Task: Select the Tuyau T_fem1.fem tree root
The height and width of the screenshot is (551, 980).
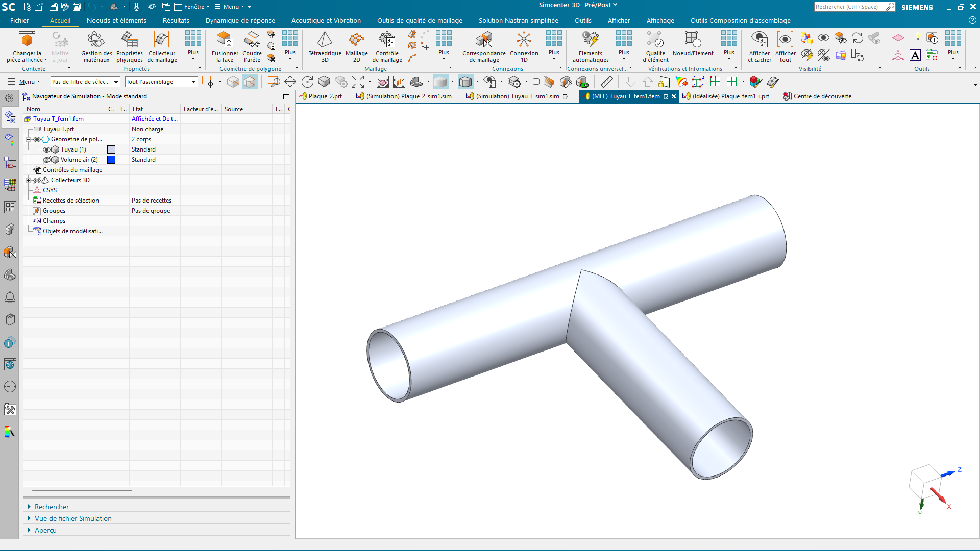Action: tap(58, 119)
